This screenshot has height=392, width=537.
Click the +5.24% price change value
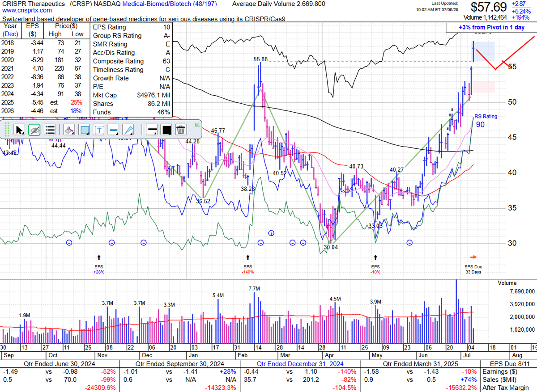(x=522, y=11)
